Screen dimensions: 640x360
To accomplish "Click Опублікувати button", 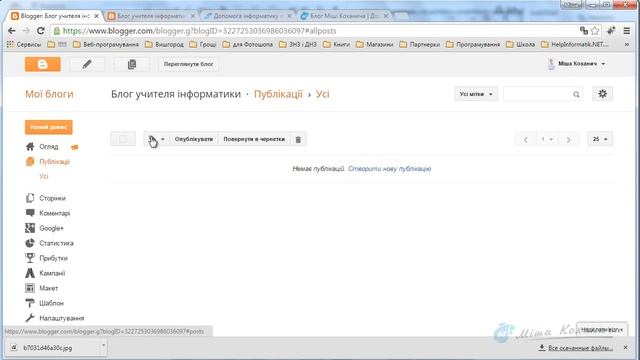I will (x=194, y=139).
